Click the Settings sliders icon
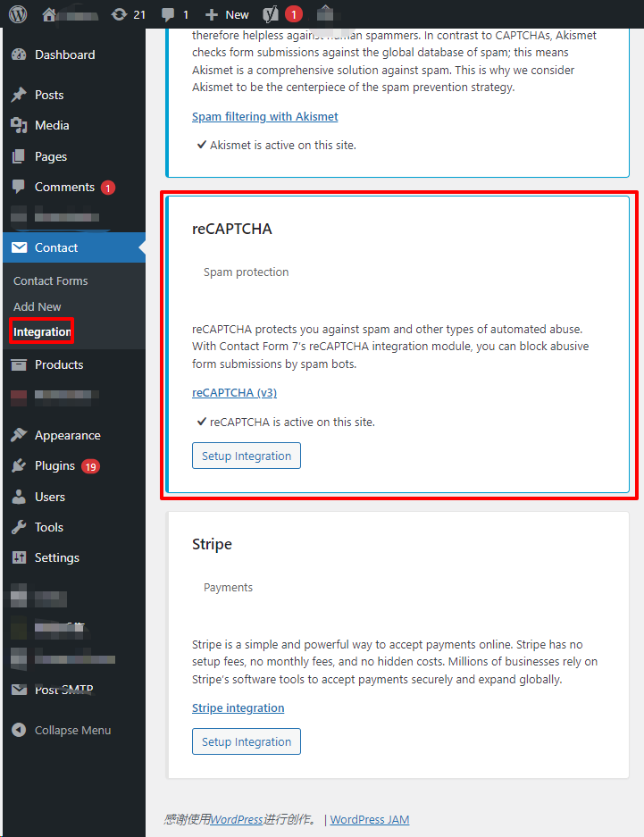 19,557
